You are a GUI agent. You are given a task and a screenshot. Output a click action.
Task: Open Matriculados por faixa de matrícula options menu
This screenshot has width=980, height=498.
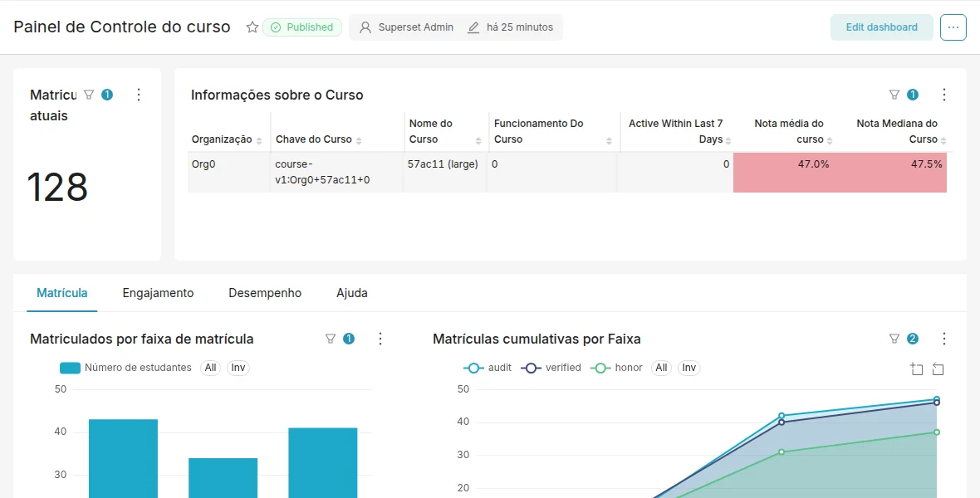[x=380, y=339]
